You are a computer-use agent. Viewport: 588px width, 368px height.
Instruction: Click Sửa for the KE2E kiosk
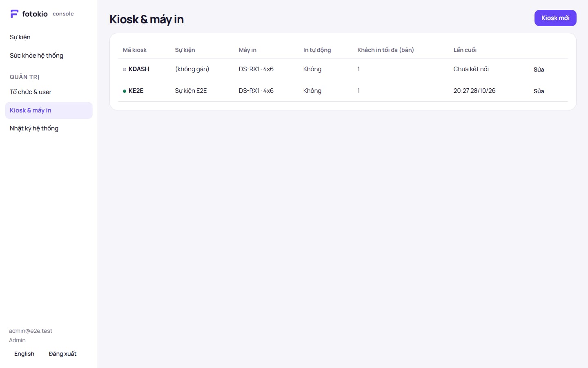click(x=539, y=91)
